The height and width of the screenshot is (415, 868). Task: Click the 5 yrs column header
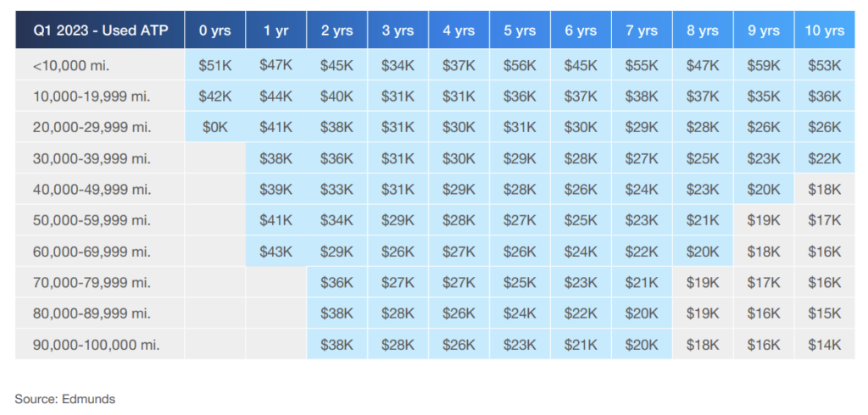520,30
